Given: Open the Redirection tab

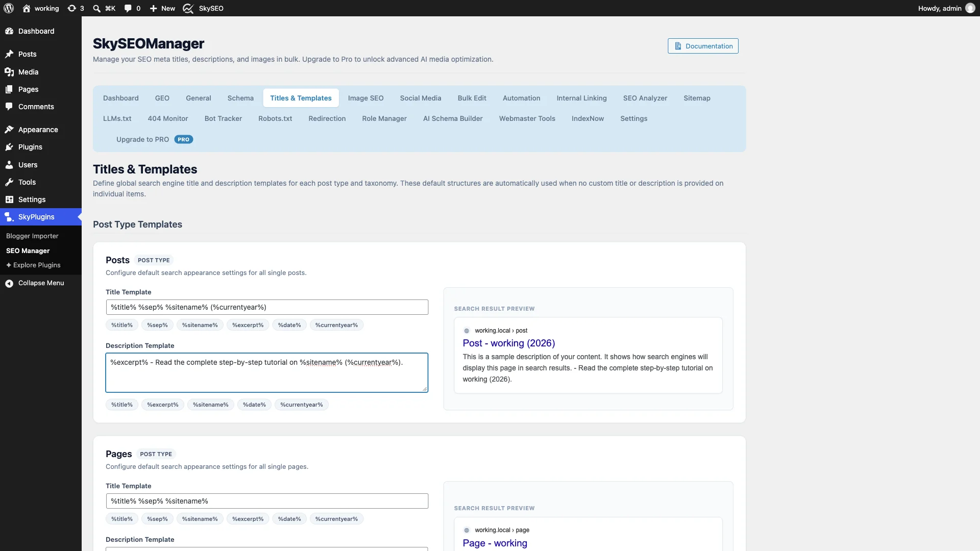Looking at the screenshot, I should [x=327, y=118].
